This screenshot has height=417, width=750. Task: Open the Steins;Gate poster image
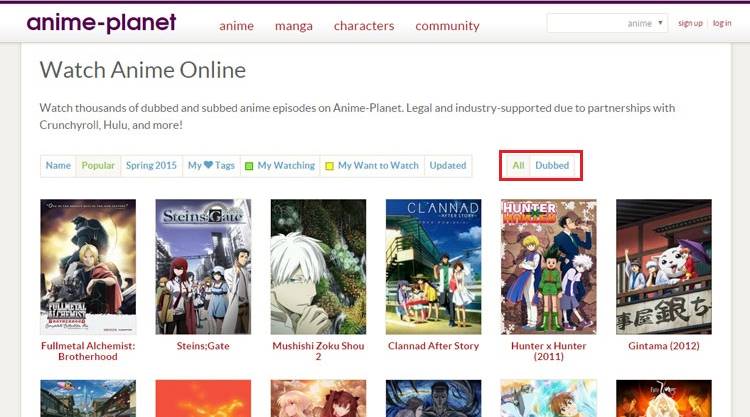coord(203,267)
